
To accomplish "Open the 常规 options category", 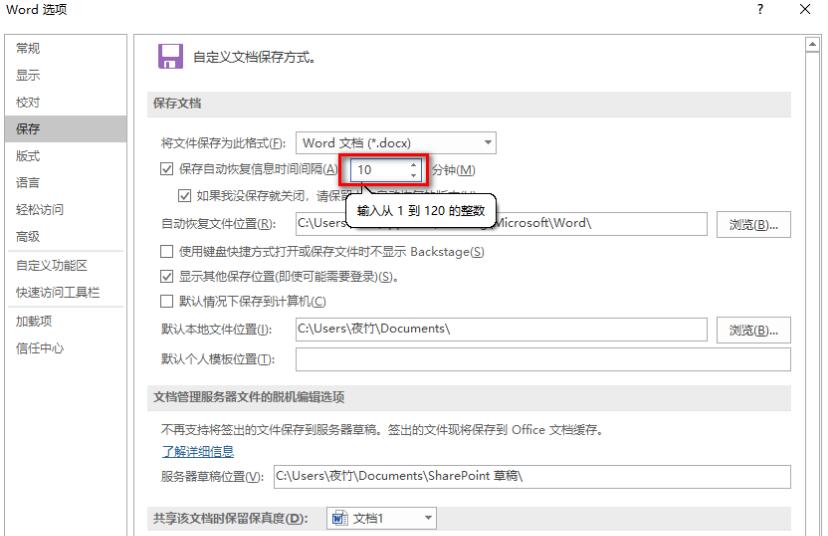I will point(65,49).
